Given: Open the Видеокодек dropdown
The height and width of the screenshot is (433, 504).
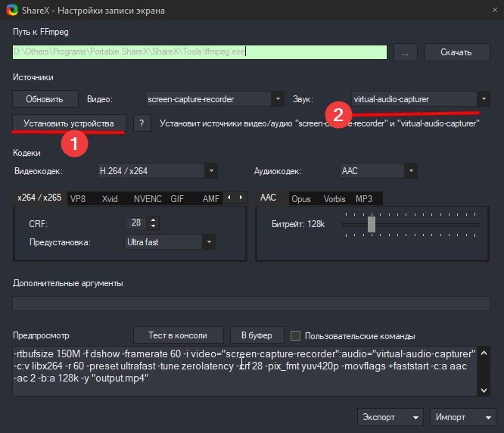Looking at the screenshot, I should [157, 170].
